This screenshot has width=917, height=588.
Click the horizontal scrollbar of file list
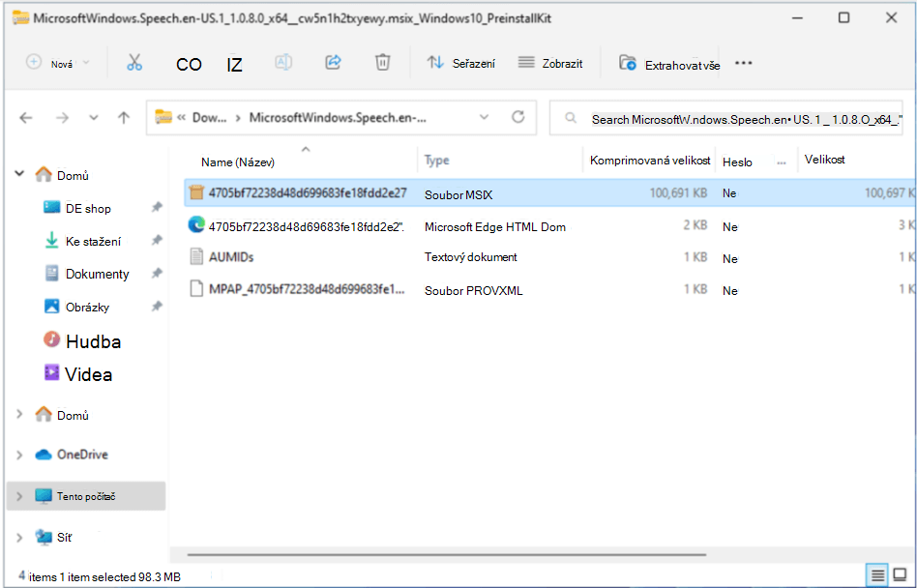coord(447,554)
